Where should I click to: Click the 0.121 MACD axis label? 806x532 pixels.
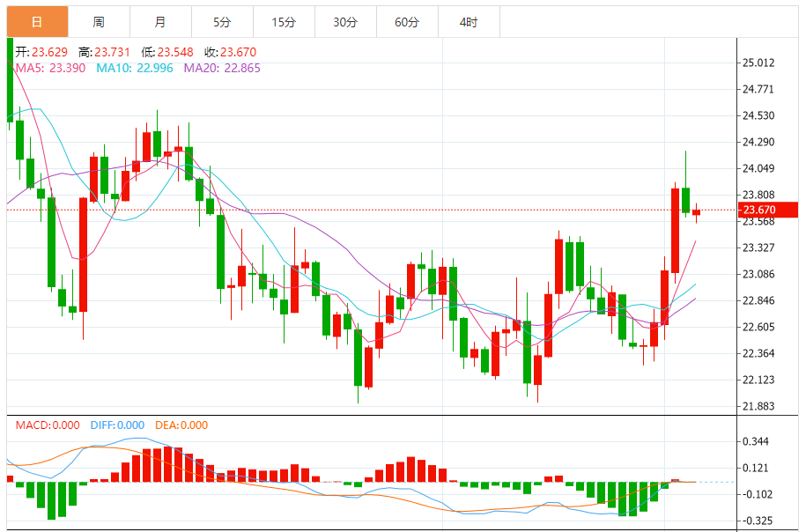(756, 469)
